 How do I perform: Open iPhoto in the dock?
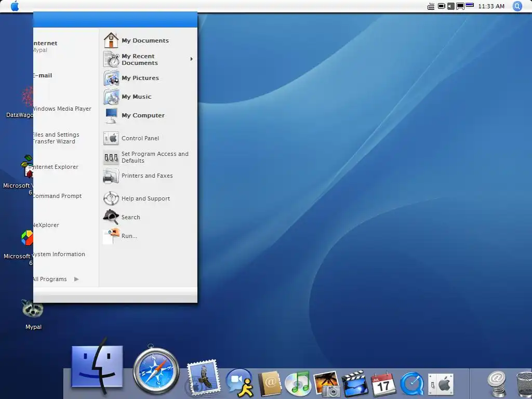point(326,383)
